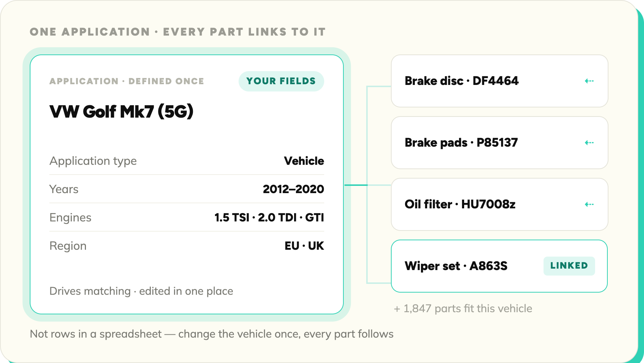
Task: Click the arrow icon on Brake disc card
Action: click(589, 81)
